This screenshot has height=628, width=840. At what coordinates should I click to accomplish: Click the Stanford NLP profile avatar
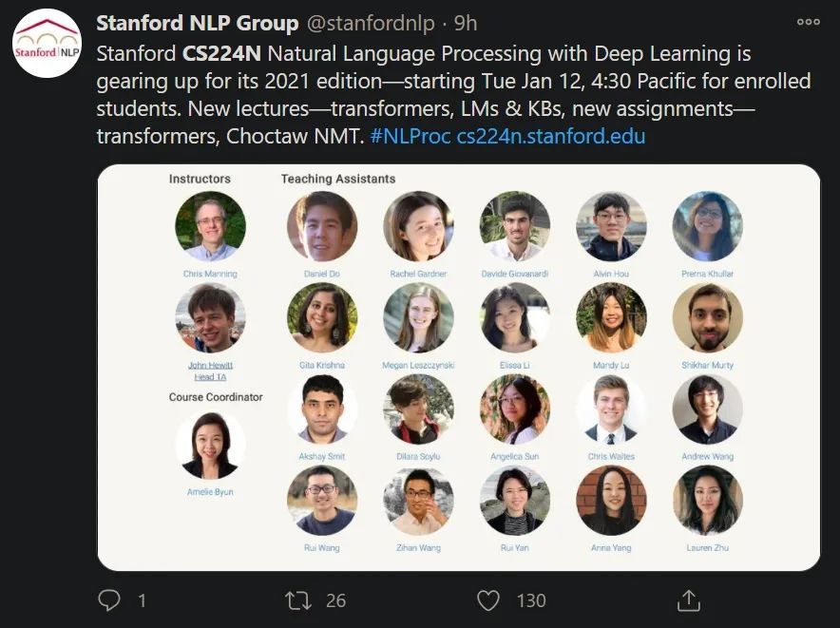47,45
